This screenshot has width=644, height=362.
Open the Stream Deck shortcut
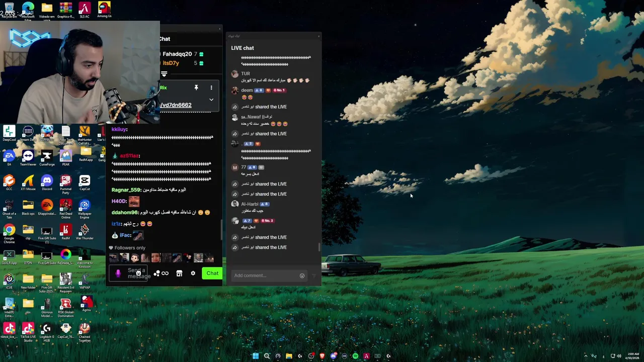[x=28, y=134]
